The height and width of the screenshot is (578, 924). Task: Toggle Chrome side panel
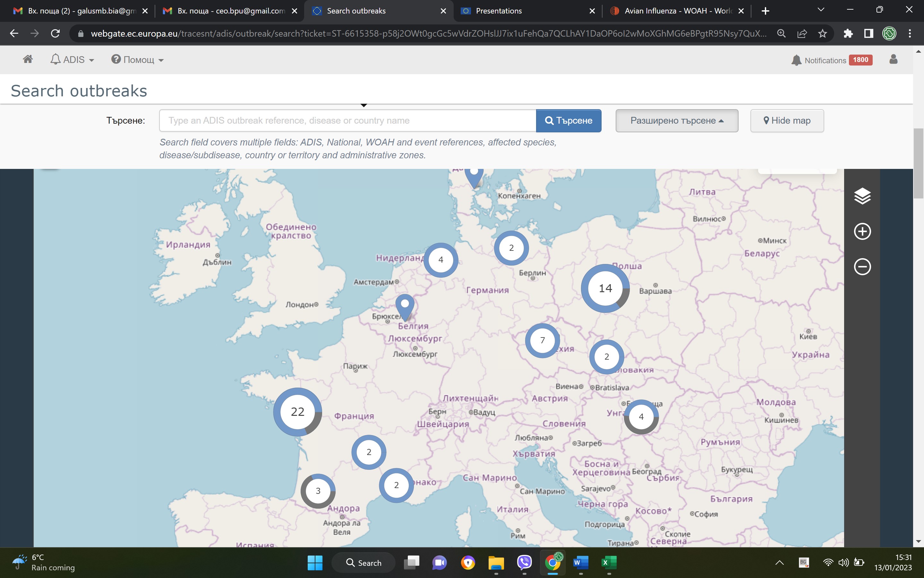[x=868, y=34]
